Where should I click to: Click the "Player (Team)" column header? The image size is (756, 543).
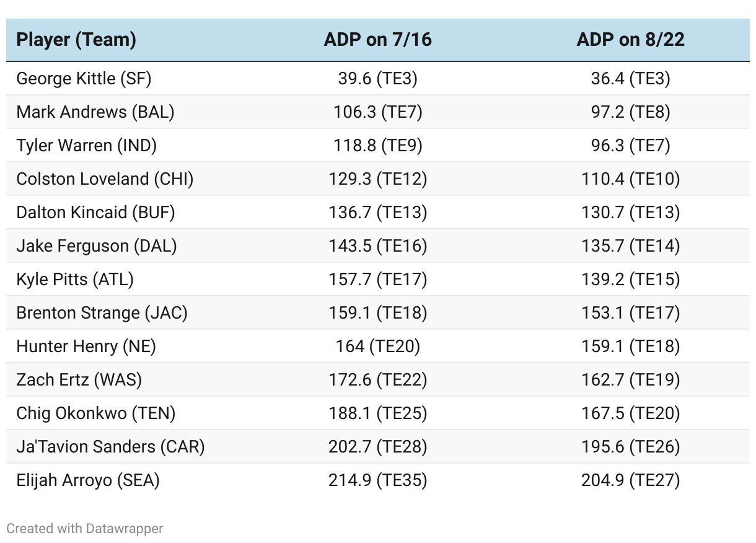pyautogui.click(x=76, y=40)
